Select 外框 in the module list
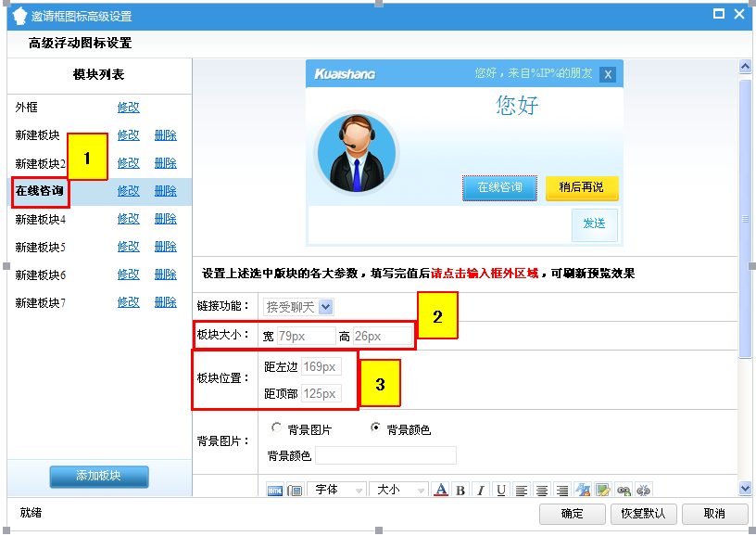Screen dimensions: 756x536 [27, 108]
